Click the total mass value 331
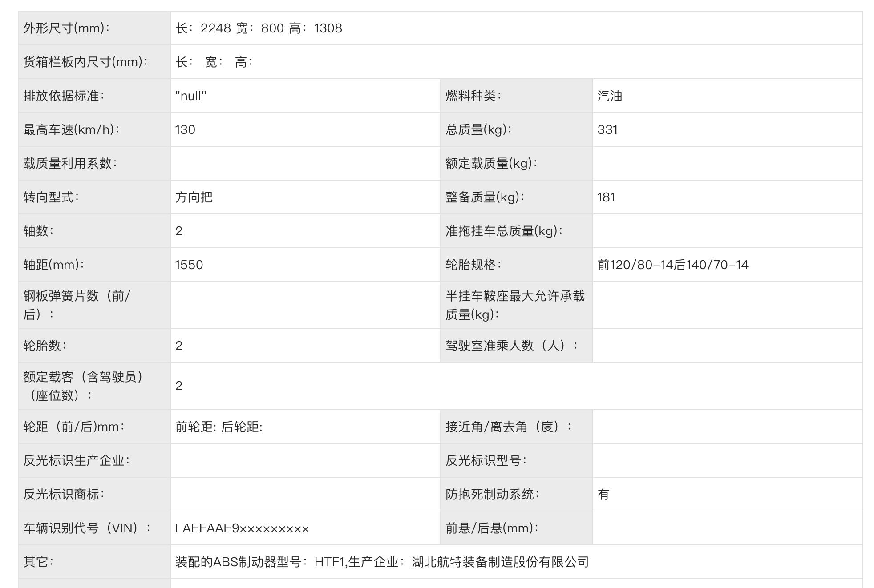Screen dimensions: 874x588 tap(607, 130)
